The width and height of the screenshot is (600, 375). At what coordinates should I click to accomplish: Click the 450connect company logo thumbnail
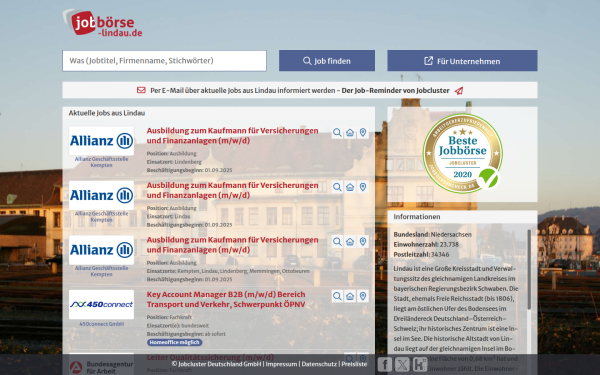(x=101, y=305)
